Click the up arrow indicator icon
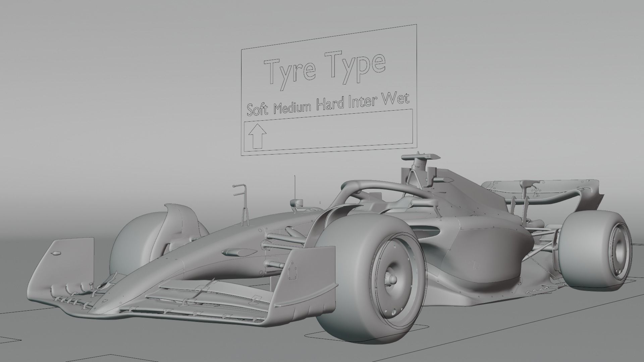 pyautogui.click(x=257, y=136)
